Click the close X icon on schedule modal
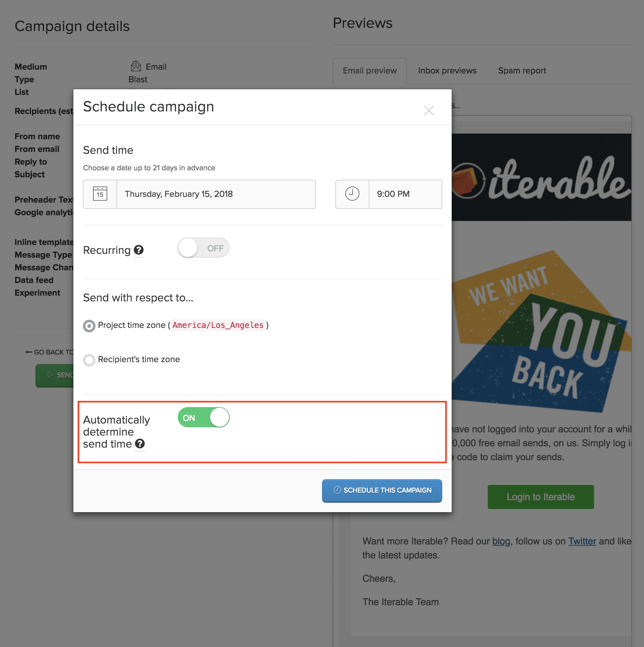The image size is (644, 647). point(429,111)
